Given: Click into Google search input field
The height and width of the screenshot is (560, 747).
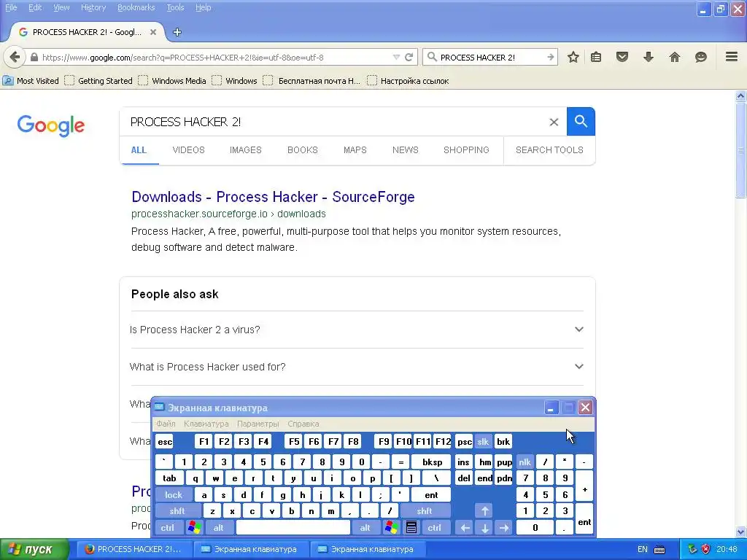Looking at the screenshot, I should click(x=333, y=122).
